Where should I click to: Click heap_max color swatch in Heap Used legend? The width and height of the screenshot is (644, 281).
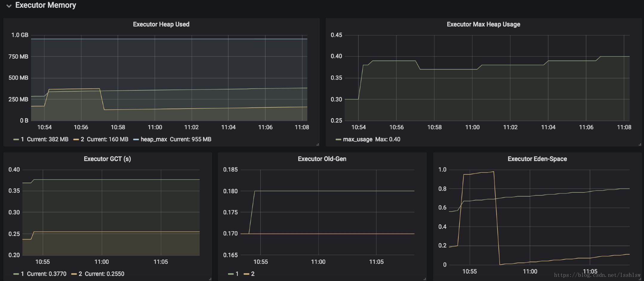click(136, 140)
